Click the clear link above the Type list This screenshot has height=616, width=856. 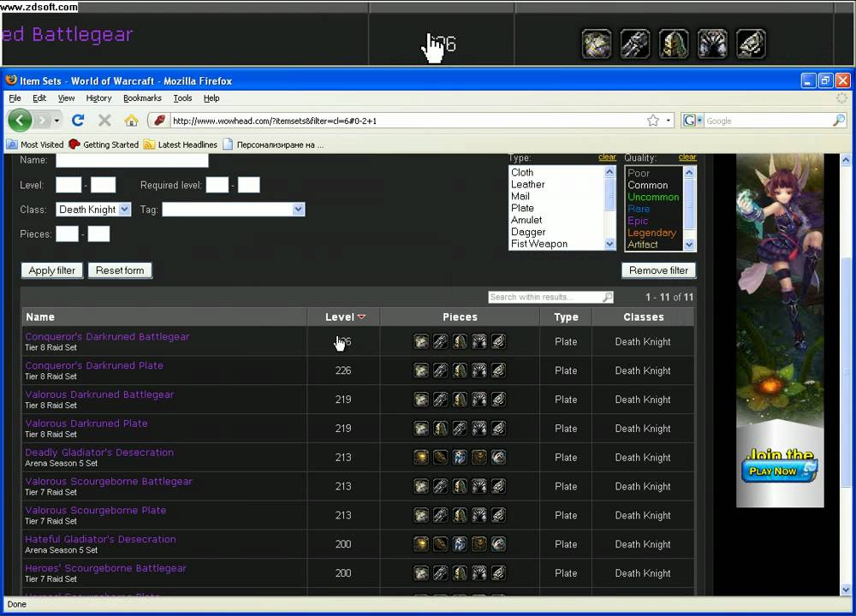pos(607,157)
